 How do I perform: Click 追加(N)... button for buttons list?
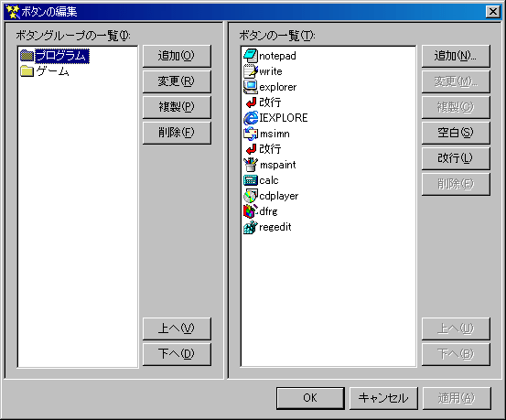pos(456,56)
